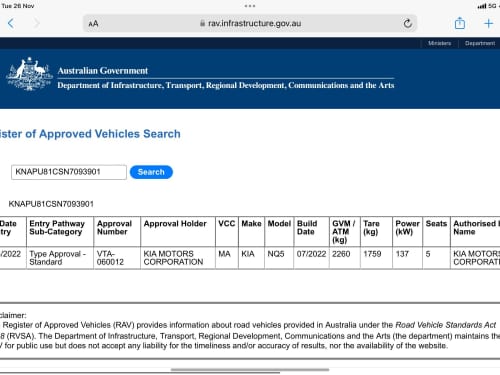Click the GVM / ATM (kg) column header
Image resolution: width=500 pixels, height=375 pixels.
pos(344,232)
